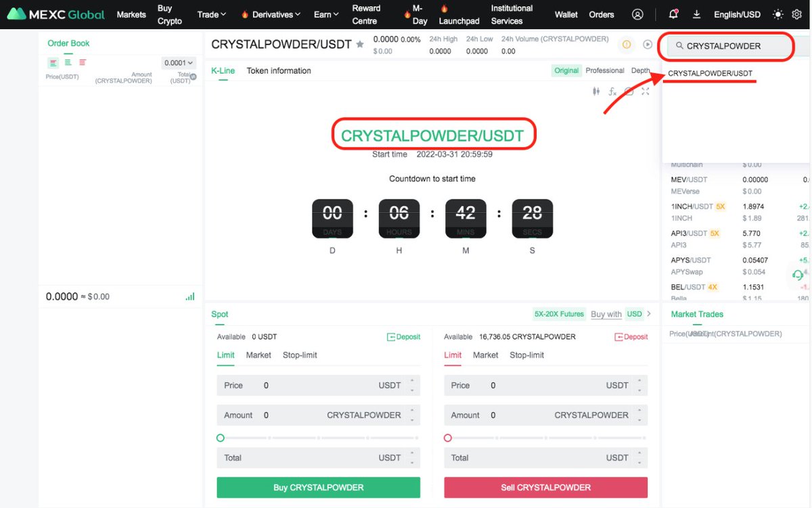Open M-Day page
This screenshot has width=812, height=508.
tap(417, 14)
